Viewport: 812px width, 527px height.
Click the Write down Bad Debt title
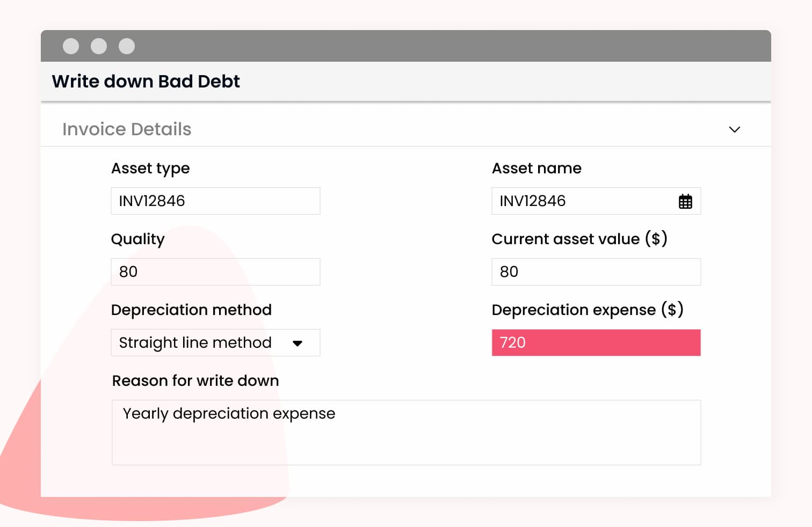(146, 82)
